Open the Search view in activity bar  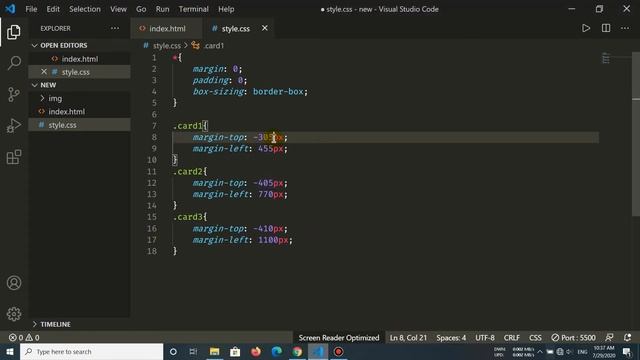(x=13, y=63)
